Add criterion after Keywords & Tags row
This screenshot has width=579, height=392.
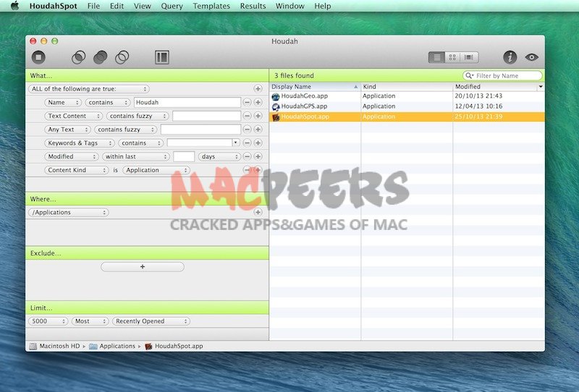pos(258,143)
